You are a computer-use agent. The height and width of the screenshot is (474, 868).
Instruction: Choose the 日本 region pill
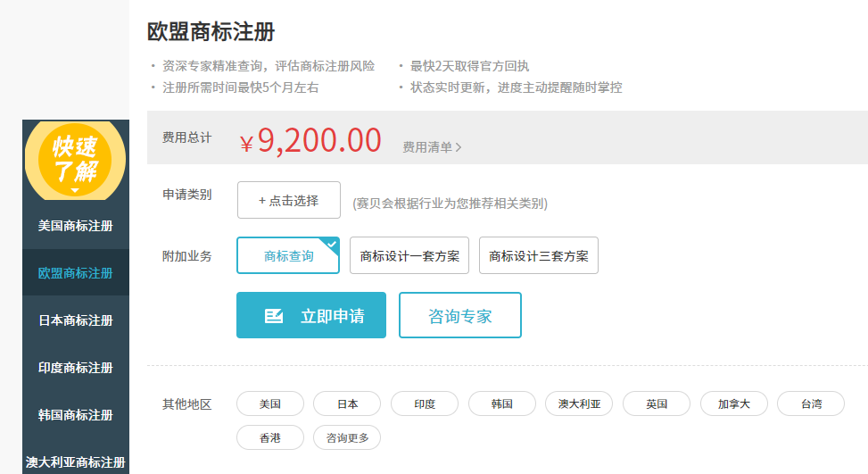(347, 403)
